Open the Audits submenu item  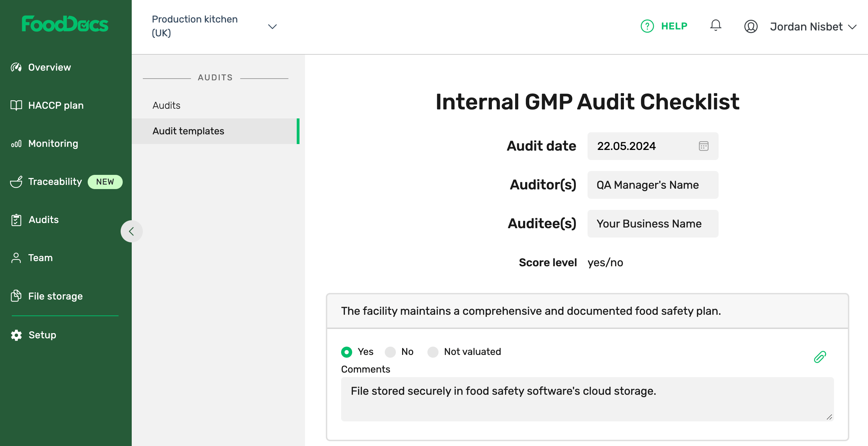point(166,106)
